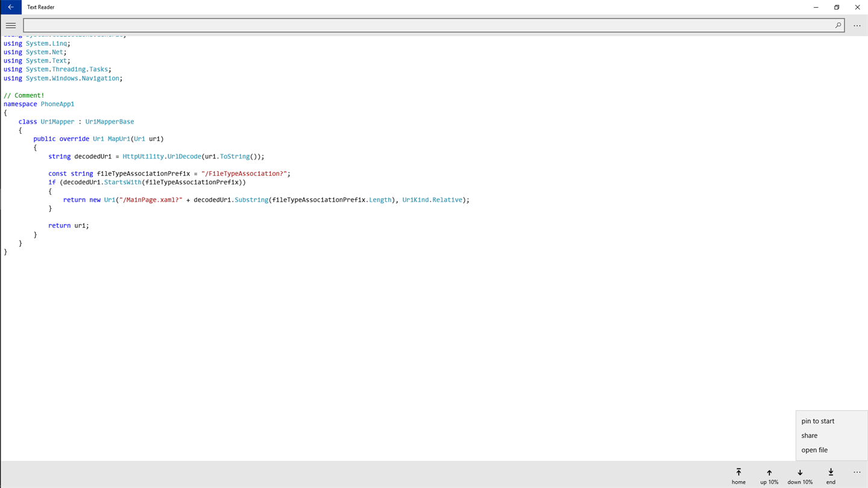Click the back arrow in title bar

(11, 7)
